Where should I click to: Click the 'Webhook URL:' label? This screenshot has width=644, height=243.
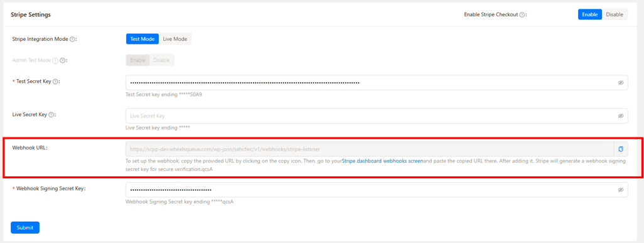click(30, 148)
